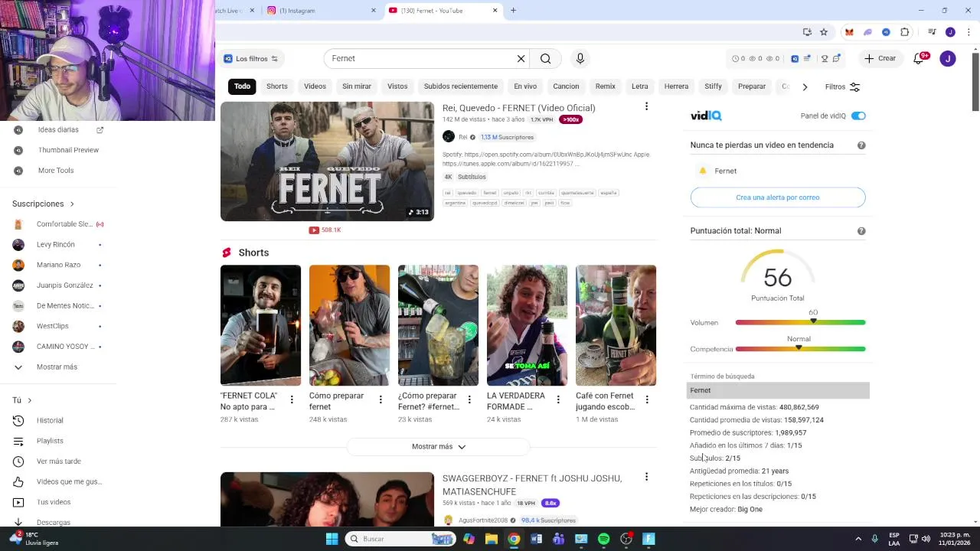
Task: Click help icon next to Puntuación total
Action: (x=861, y=231)
